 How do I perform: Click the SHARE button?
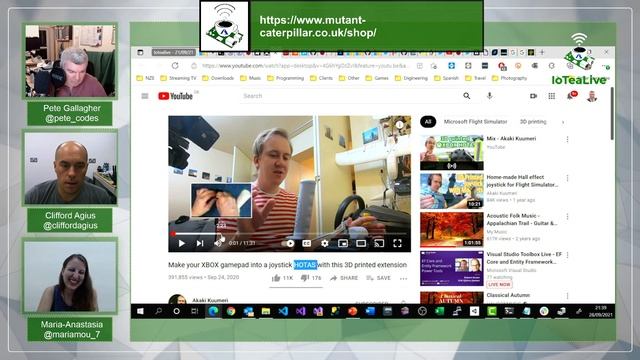tap(344, 278)
